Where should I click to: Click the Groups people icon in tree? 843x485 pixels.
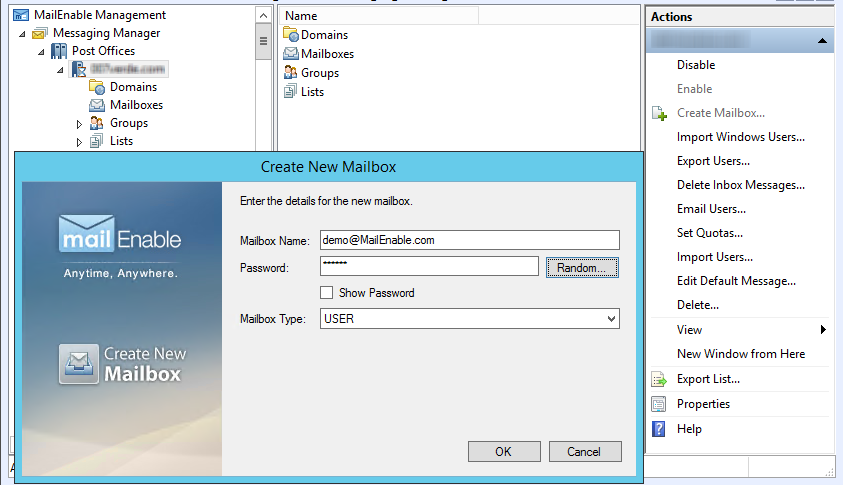tap(97, 123)
